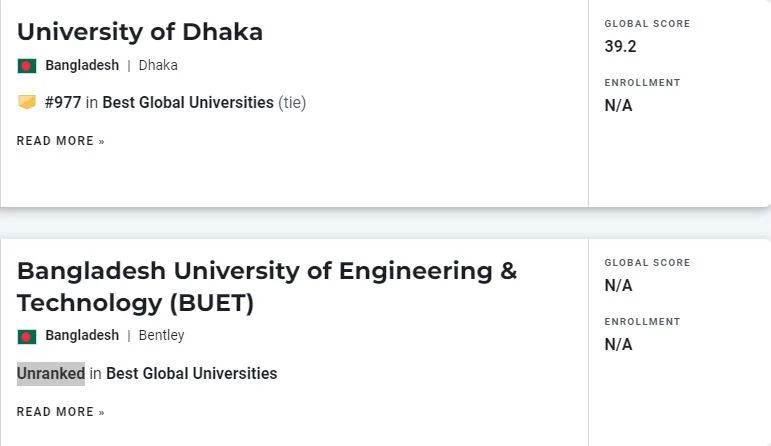Click the Bangladesh country label in the BUET card

(82, 335)
